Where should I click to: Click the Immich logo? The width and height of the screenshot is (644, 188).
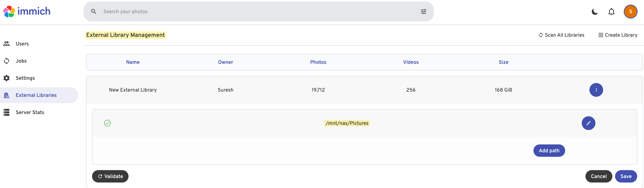27,11
